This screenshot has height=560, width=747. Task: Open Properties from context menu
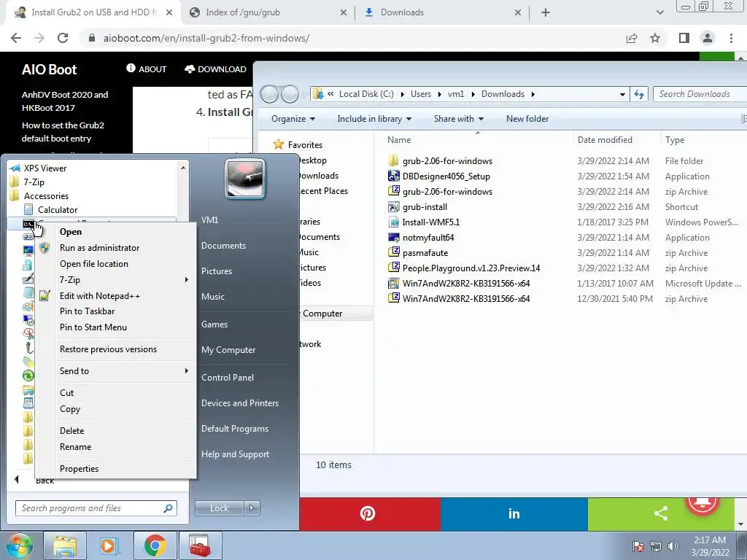(x=79, y=469)
